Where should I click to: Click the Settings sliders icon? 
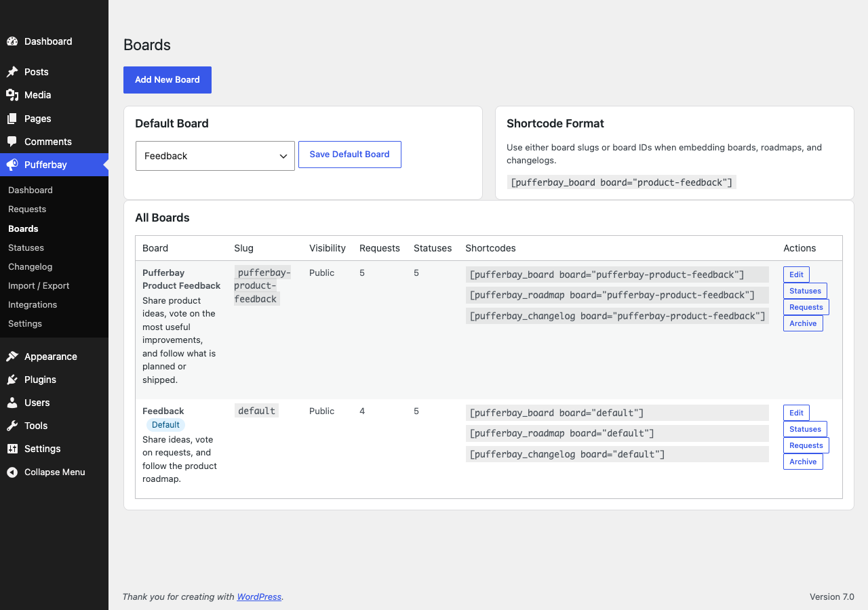[12, 449]
